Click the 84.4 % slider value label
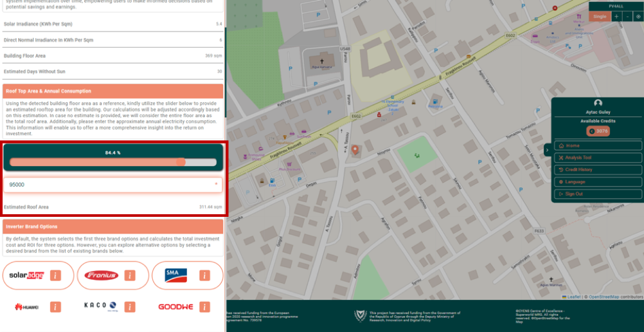 112,152
